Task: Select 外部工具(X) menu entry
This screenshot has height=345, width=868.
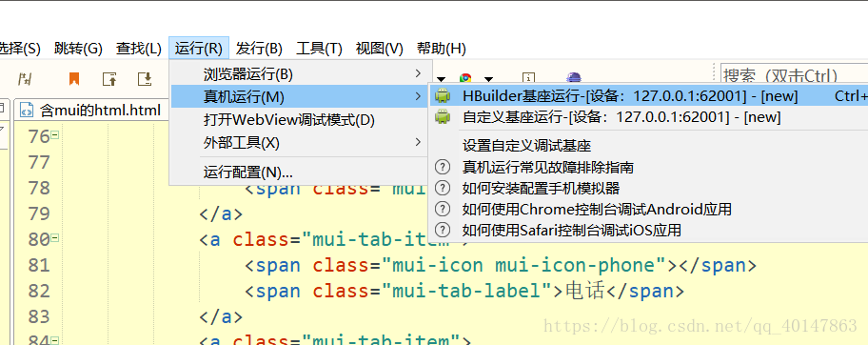Action: click(x=299, y=143)
